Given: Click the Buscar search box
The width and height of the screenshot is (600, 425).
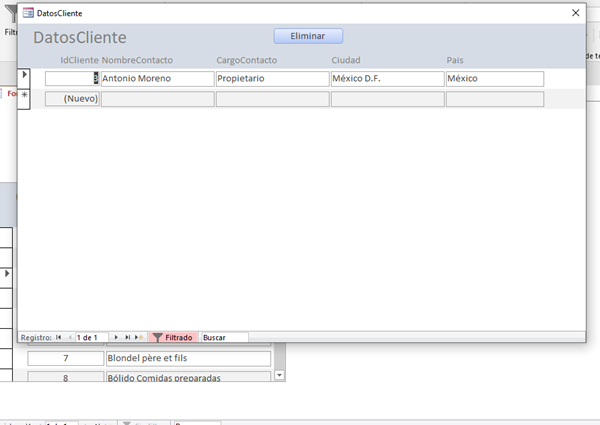Looking at the screenshot, I should (225, 337).
